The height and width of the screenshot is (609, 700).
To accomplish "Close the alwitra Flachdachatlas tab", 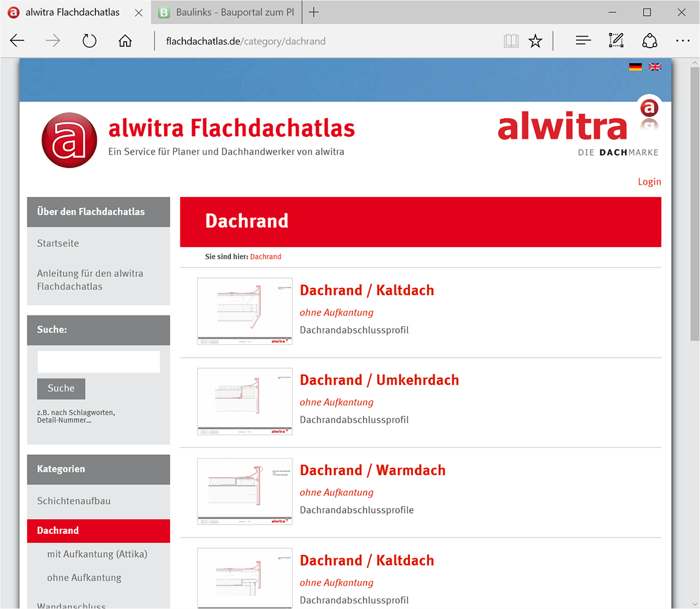I will pyautogui.click(x=139, y=12).
